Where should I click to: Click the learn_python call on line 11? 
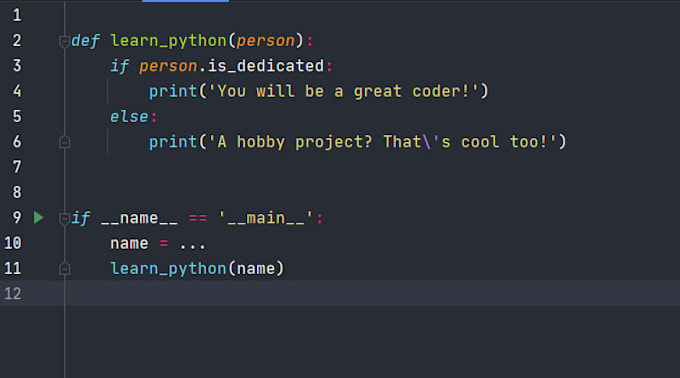tap(168, 269)
